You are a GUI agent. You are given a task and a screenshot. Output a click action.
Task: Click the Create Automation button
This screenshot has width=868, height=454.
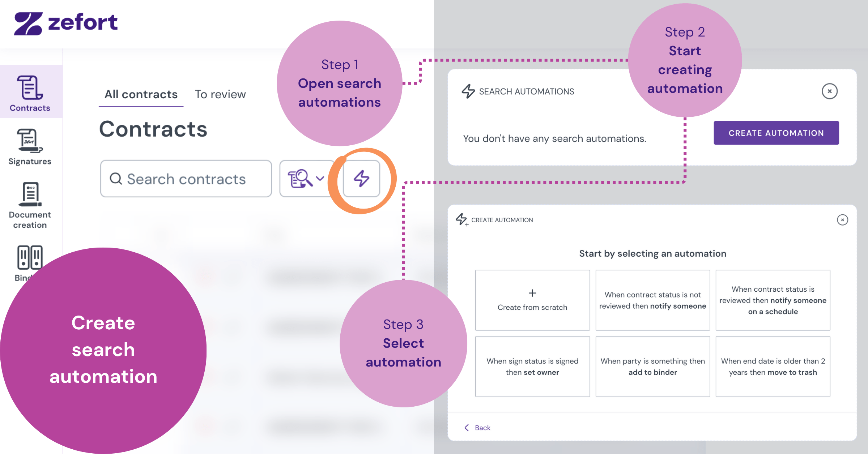click(776, 133)
